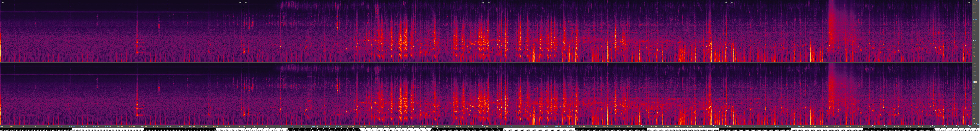Select the 2h30 label on the bottom time ruler
The width and height of the screenshot is (980, 131).
36,130
